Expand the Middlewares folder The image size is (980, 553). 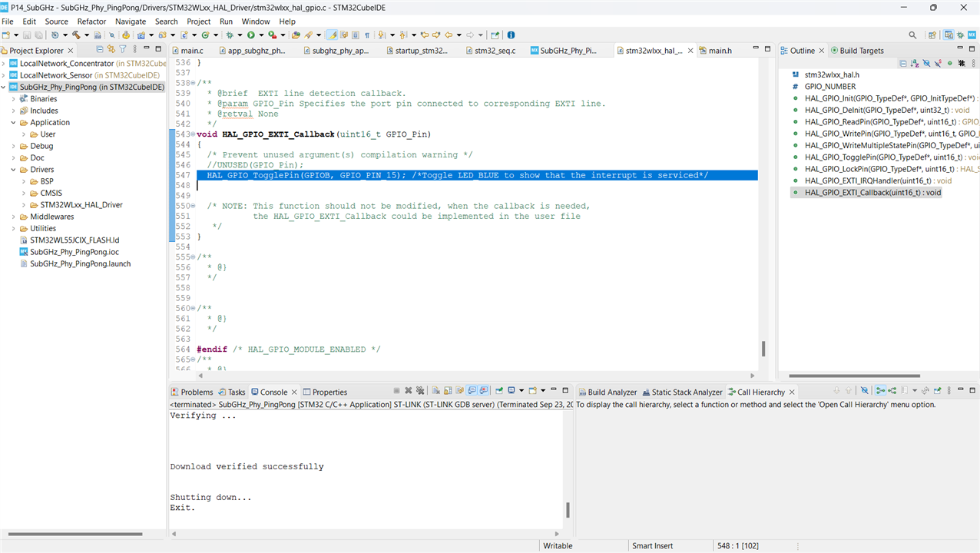(x=14, y=217)
